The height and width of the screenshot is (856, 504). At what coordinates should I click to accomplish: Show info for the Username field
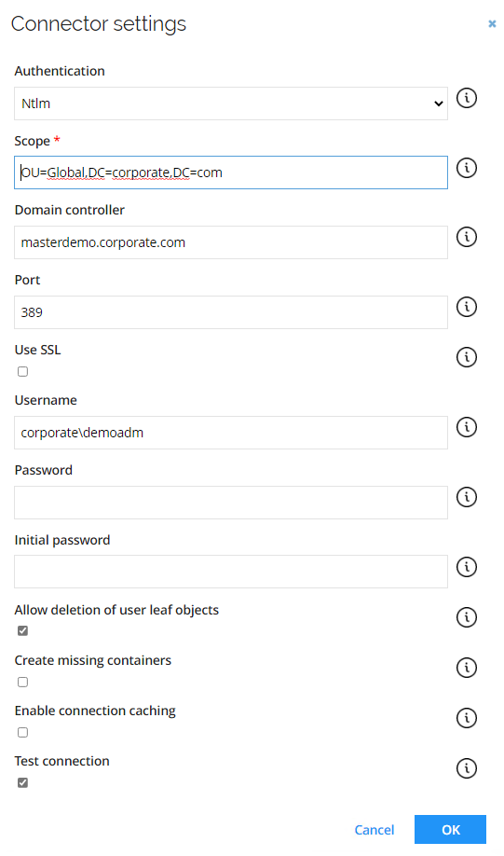pyautogui.click(x=467, y=427)
